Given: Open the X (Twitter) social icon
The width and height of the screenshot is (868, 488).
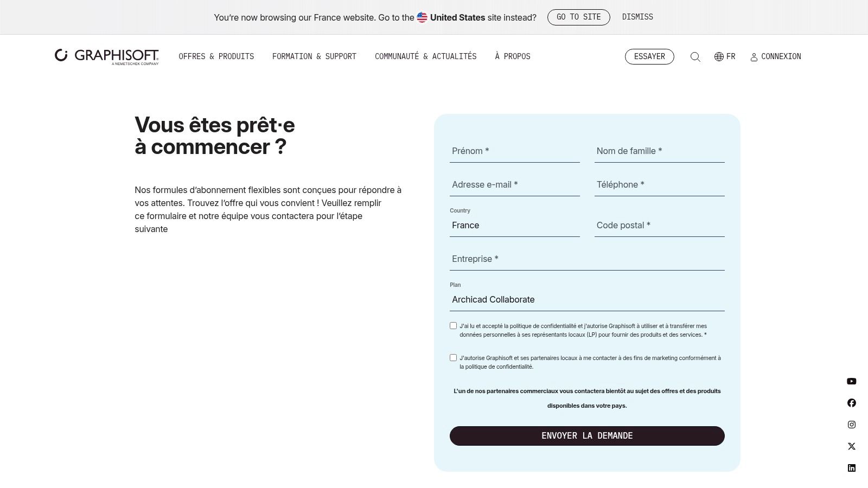Looking at the screenshot, I should pos(852,446).
